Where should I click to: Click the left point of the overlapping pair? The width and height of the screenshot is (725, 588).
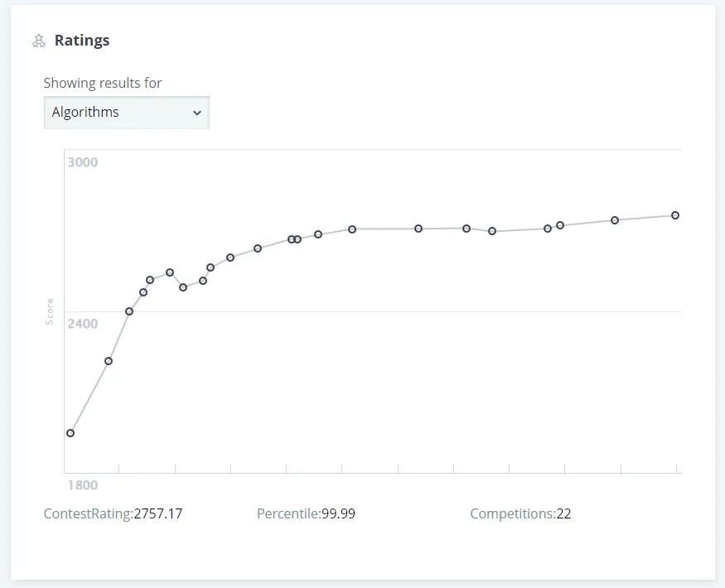tap(292, 239)
